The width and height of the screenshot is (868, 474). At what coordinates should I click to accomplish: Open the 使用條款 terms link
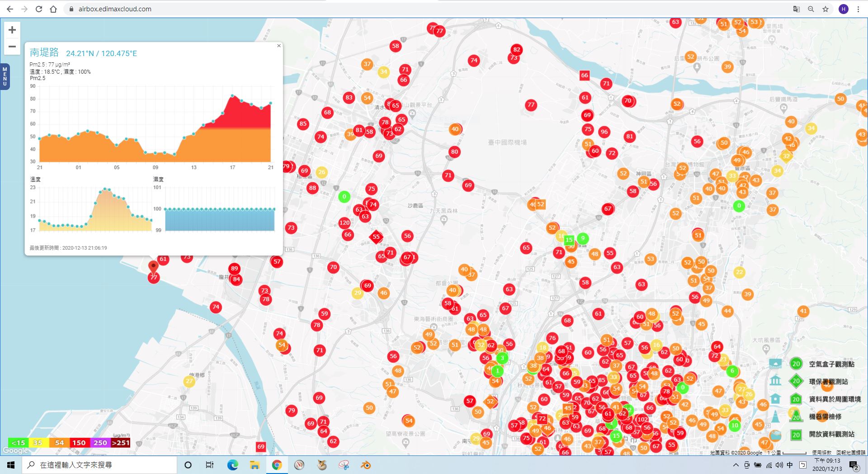point(821,452)
